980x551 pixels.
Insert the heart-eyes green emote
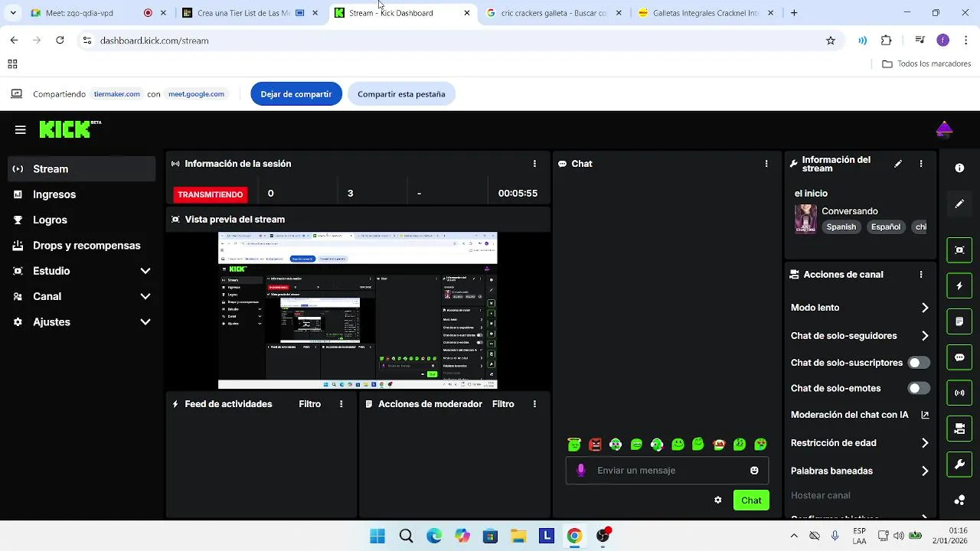(x=760, y=444)
